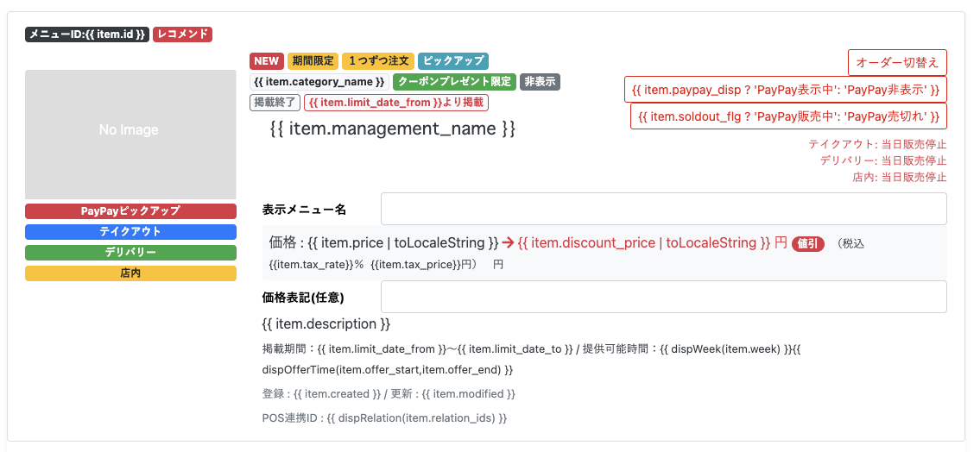Click the 表示メニュー名 input field
Image resolution: width=980 pixels, height=452 pixels.
664,209
